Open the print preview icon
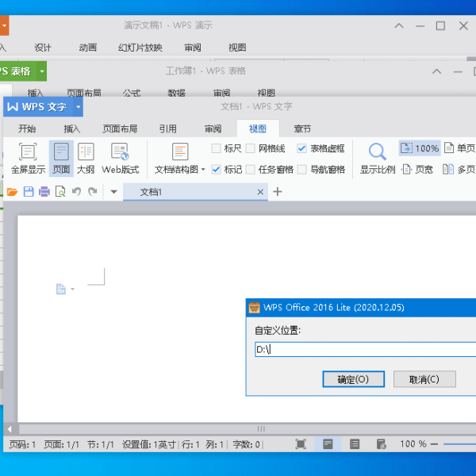 coord(60,192)
